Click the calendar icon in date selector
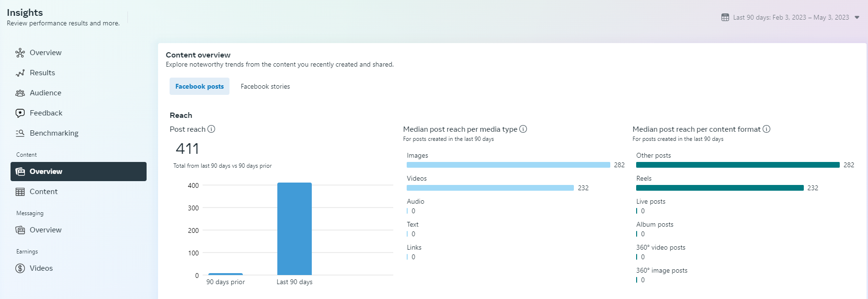The height and width of the screenshot is (299, 868). 725,17
